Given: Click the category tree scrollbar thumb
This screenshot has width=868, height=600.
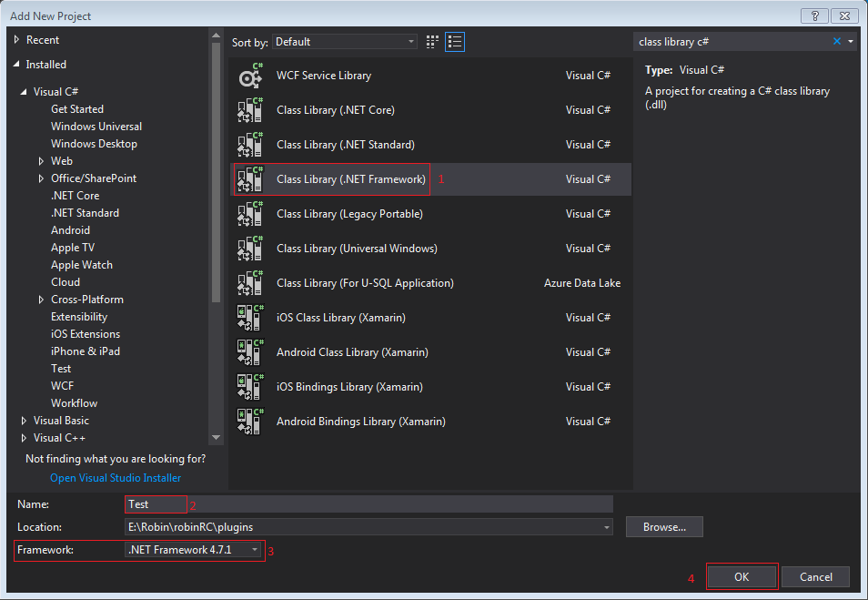Looking at the screenshot, I should 216,172.
